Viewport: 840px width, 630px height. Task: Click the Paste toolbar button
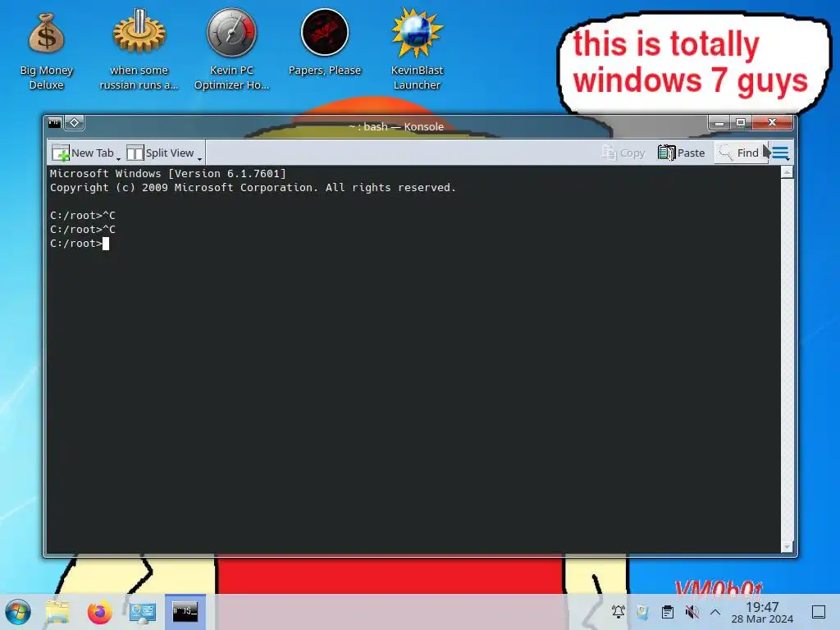682,153
